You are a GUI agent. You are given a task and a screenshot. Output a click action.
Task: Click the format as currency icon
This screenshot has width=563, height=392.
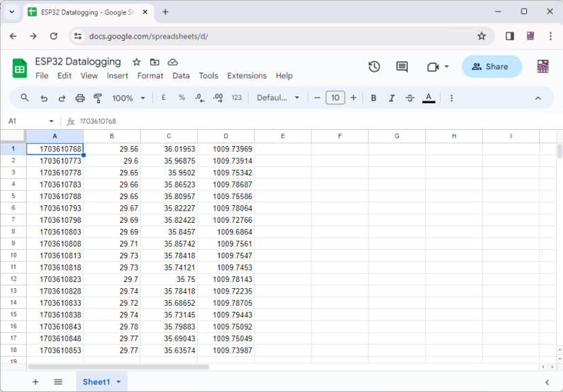164,98
